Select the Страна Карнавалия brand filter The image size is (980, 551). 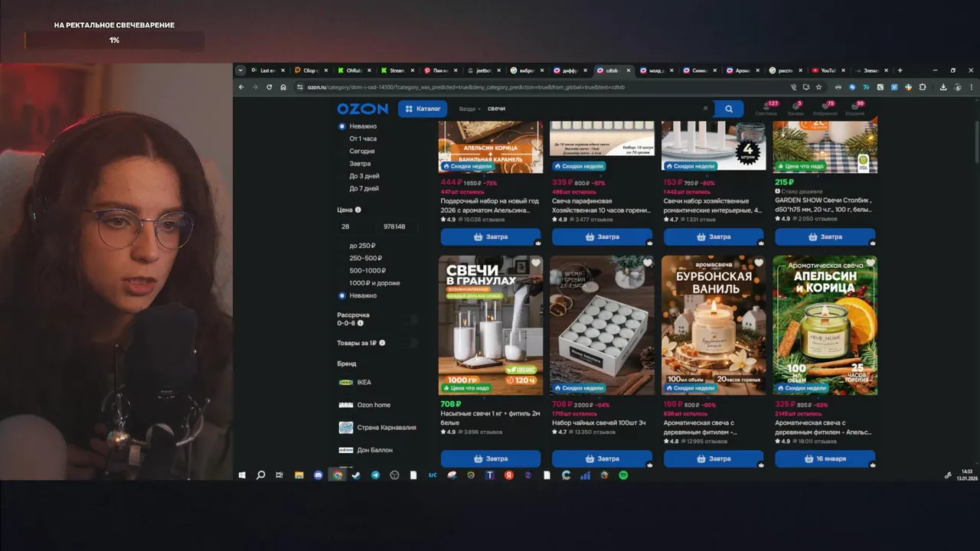pos(377,427)
